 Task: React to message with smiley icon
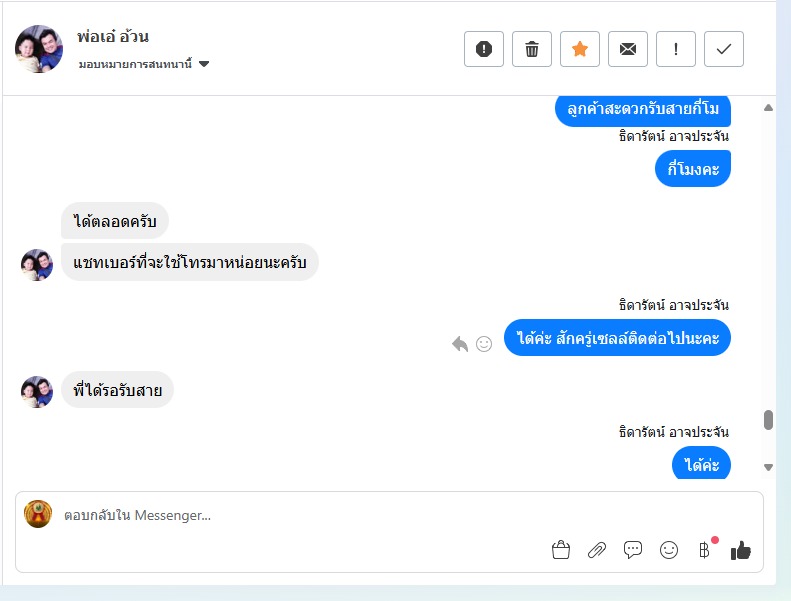(x=484, y=344)
